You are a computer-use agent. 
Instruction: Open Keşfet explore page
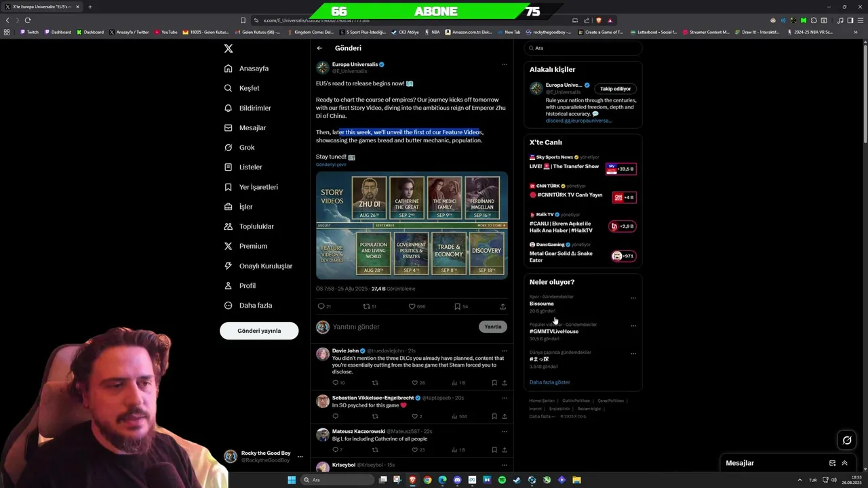(242, 88)
